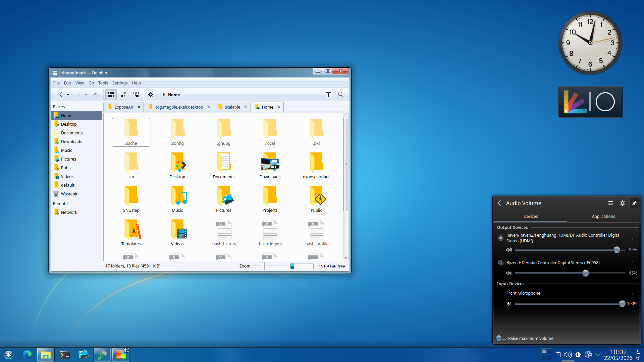Open the View menu

[x=80, y=83]
